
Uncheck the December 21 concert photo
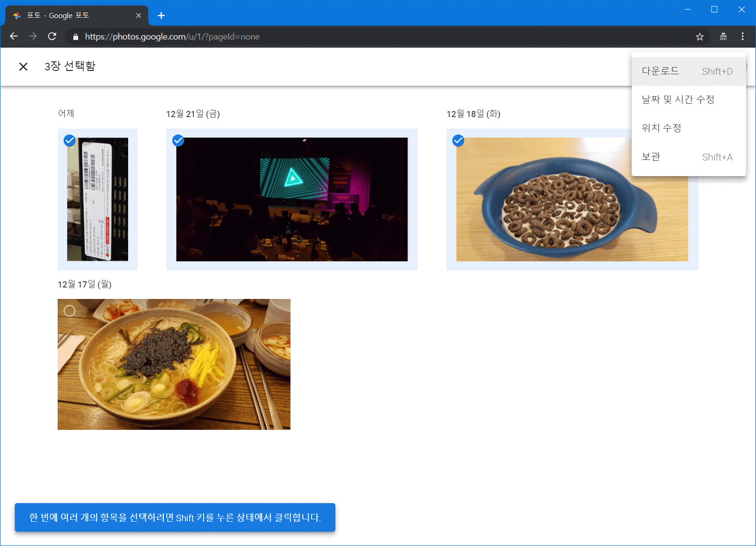178,140
